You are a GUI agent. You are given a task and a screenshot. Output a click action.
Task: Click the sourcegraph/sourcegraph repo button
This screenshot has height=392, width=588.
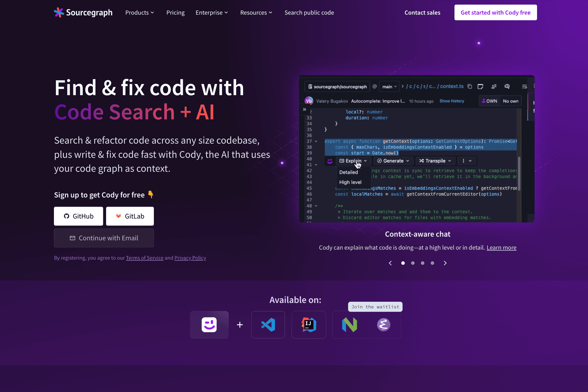coord(337,86)
